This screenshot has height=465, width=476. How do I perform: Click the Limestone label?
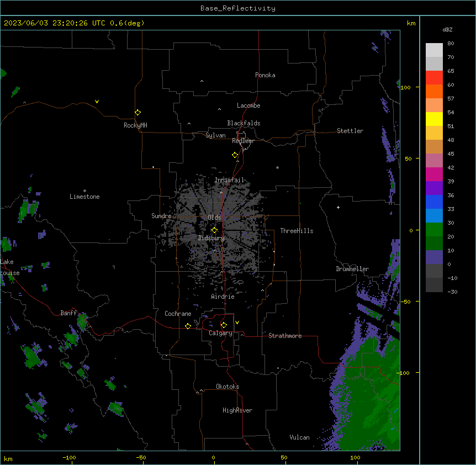(84, 197)
